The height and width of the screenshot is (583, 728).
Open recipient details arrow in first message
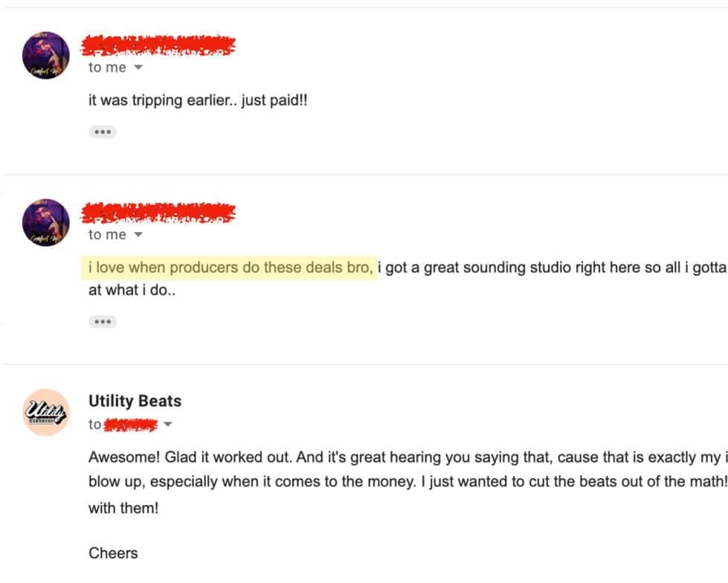137,68
